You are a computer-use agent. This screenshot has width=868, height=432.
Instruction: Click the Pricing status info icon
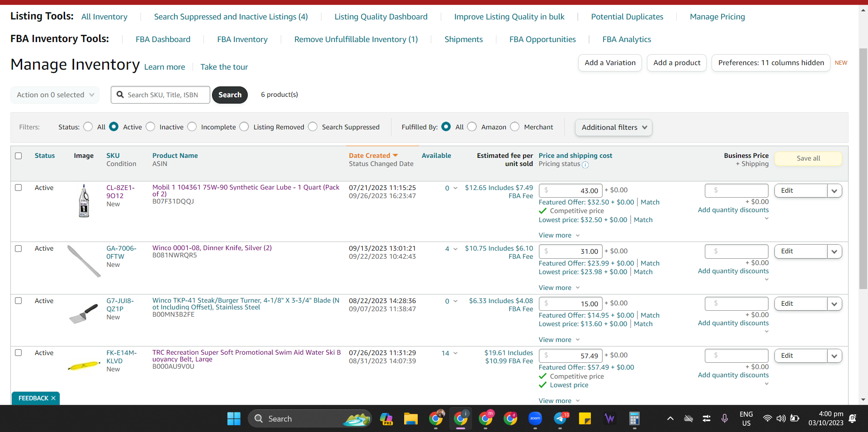click(x=585, y=165)
